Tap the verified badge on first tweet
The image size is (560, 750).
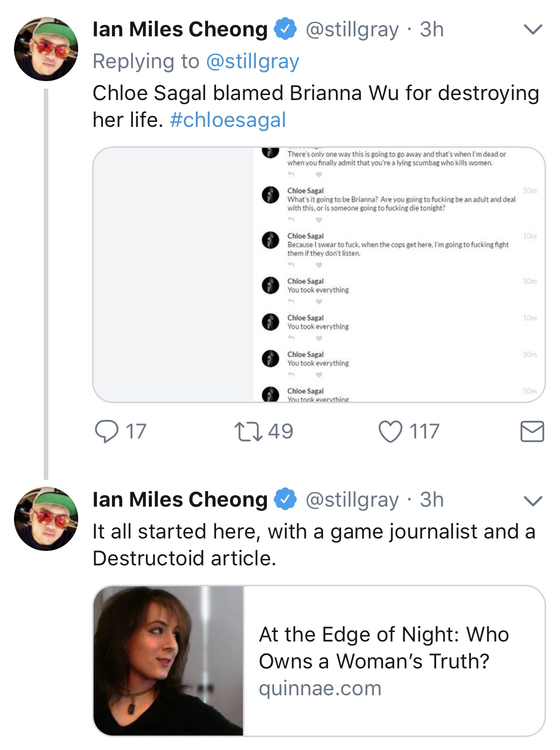point(285,29)
